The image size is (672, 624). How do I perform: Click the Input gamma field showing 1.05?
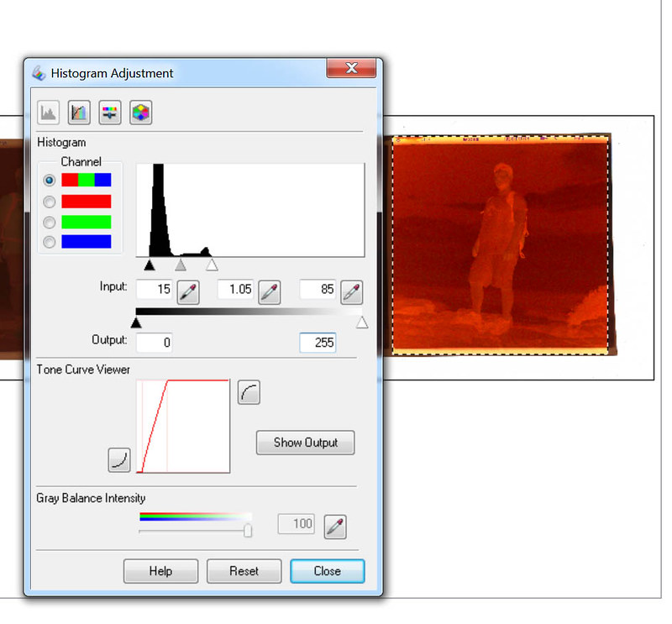[x=235, y=289]
